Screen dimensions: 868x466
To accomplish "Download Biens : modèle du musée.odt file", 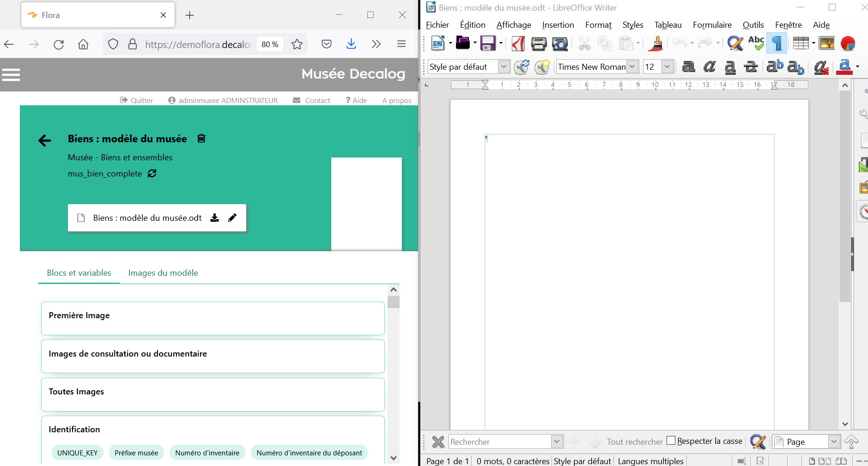I will (215, 218).
